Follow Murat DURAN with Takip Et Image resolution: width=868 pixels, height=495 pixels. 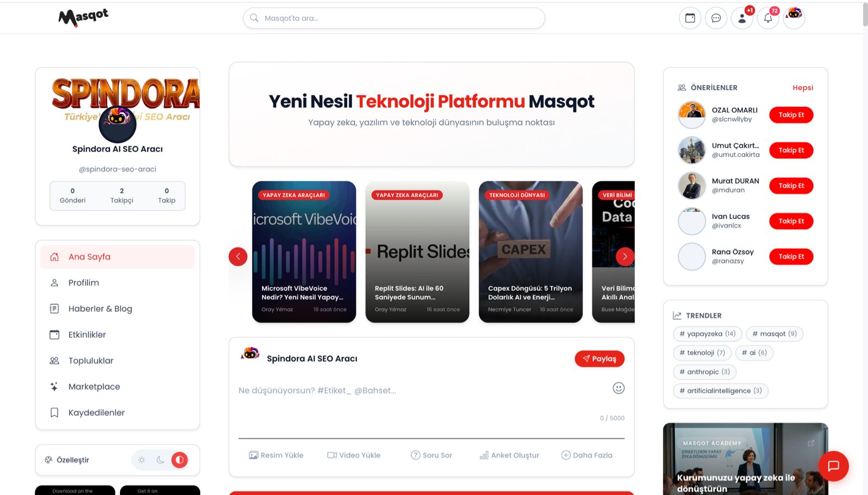coord(791,185)
